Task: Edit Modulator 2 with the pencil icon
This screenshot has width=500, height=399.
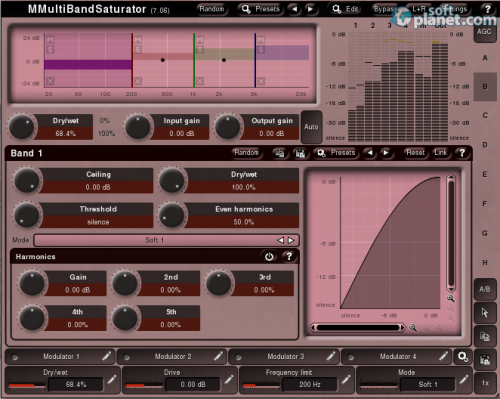Action: [218, 356]
